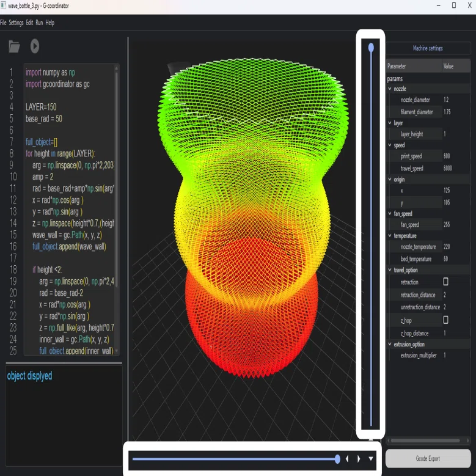Click the 'object displyed' console message
The image size is (476, 476).
29,376
